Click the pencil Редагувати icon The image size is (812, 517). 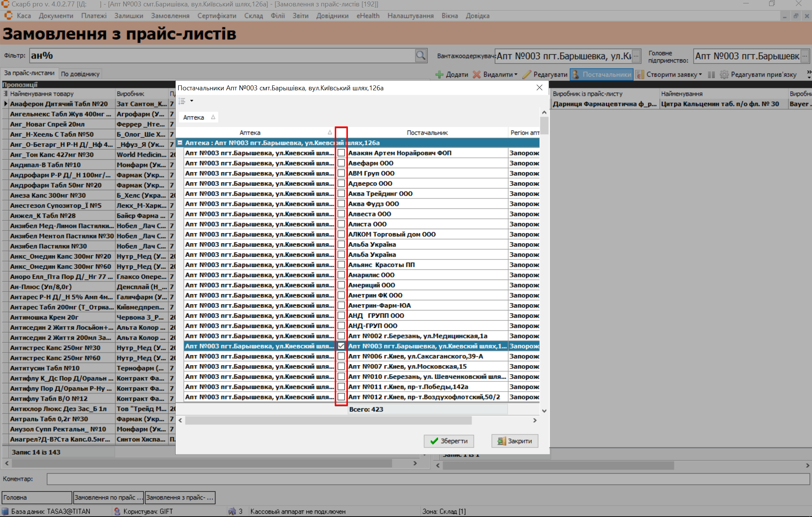527,75
